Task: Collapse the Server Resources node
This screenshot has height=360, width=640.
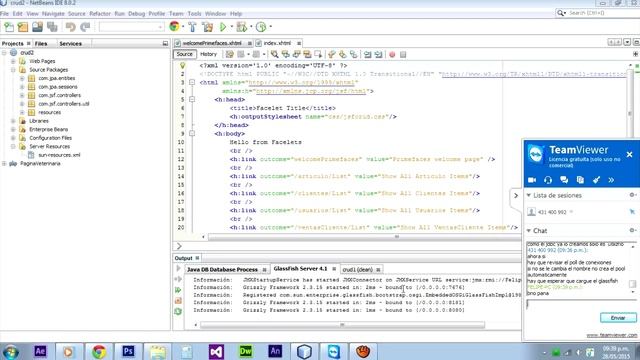Action: click(13, 147)
